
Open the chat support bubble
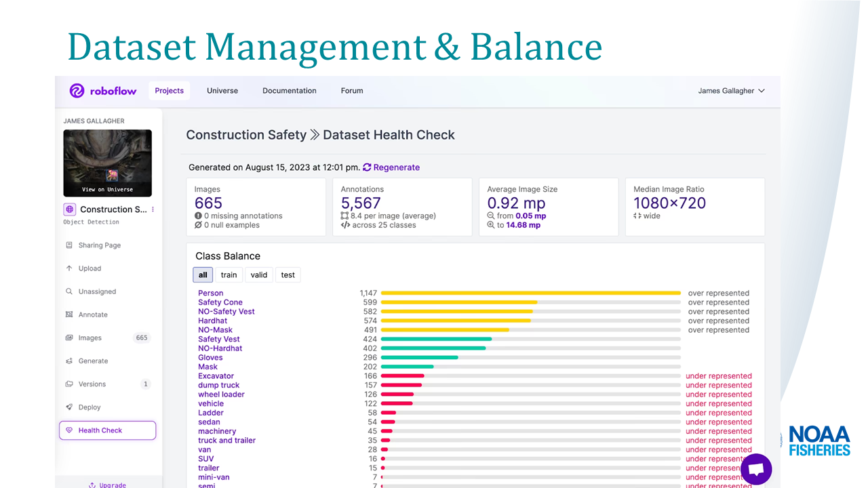pos(756,469)
